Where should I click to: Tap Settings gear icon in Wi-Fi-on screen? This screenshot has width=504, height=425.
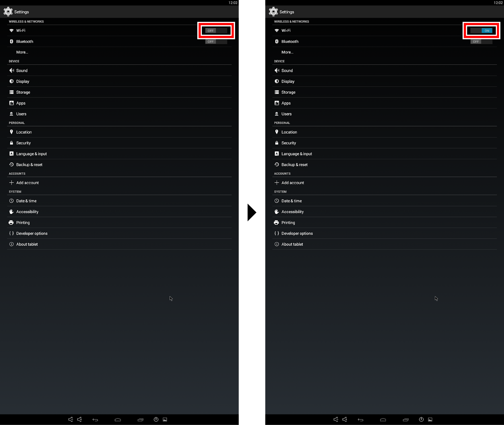[x=273, y=12]
